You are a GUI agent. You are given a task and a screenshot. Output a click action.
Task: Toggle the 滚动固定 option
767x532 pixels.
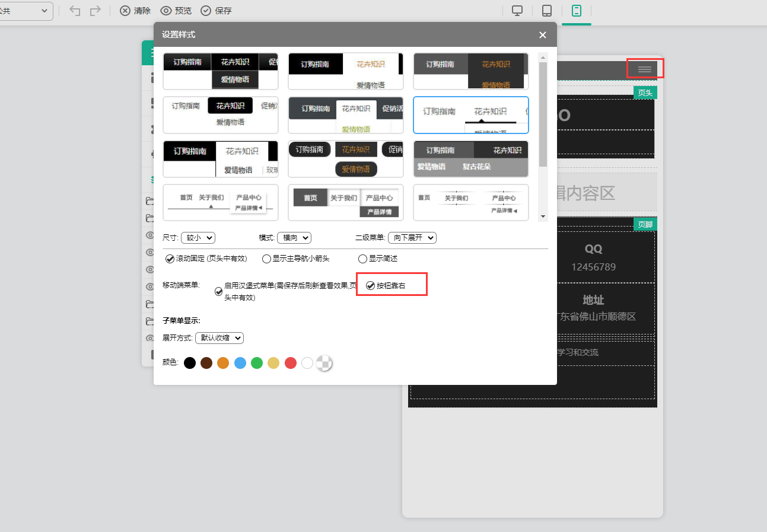[x=170, y=259]
